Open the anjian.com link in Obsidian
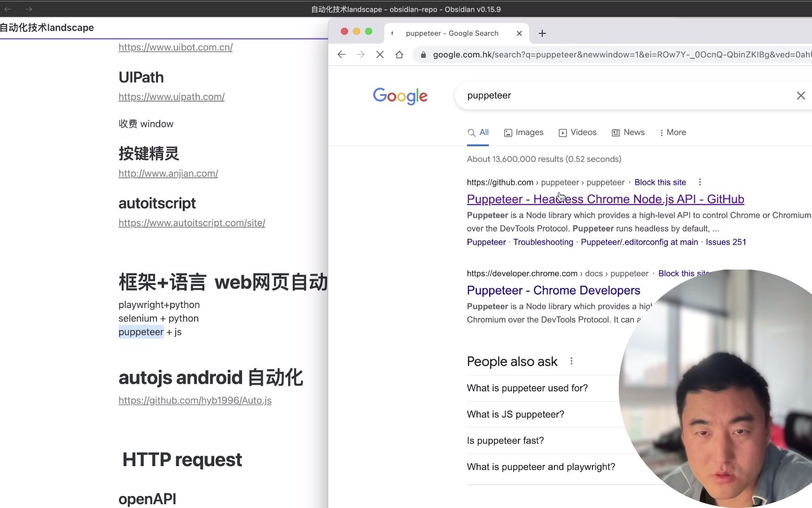 tap(168, 173)
